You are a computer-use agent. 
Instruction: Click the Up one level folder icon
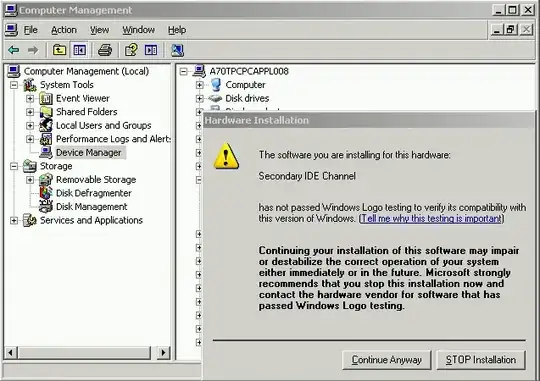(x=59, y=50)
